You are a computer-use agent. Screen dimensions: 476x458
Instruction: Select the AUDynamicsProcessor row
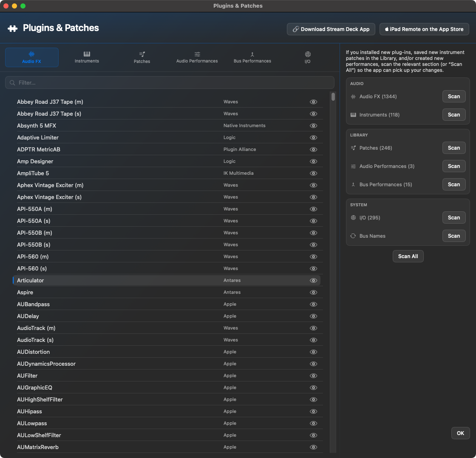point(167,364)
